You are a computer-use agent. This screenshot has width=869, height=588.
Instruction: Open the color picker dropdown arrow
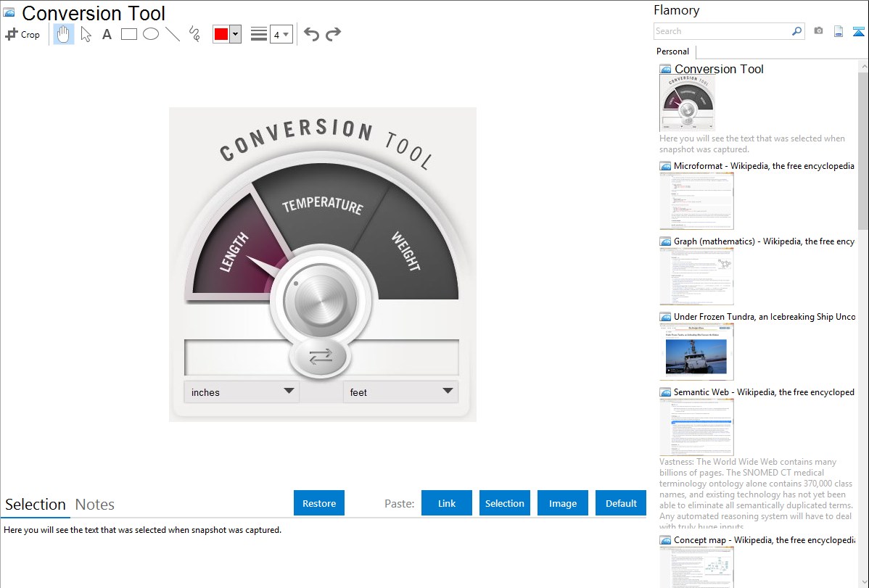tap(235, 35)
